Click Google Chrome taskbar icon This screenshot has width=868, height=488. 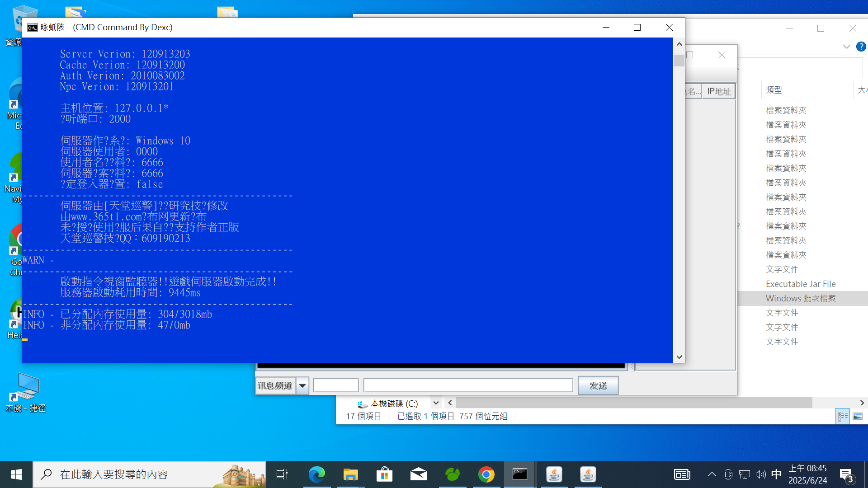(486, 474)
